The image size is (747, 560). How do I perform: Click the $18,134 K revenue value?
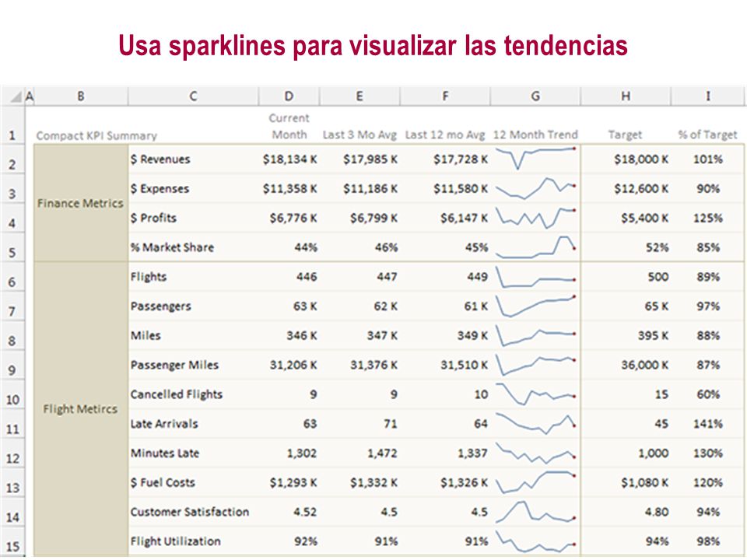coord(289,159)
